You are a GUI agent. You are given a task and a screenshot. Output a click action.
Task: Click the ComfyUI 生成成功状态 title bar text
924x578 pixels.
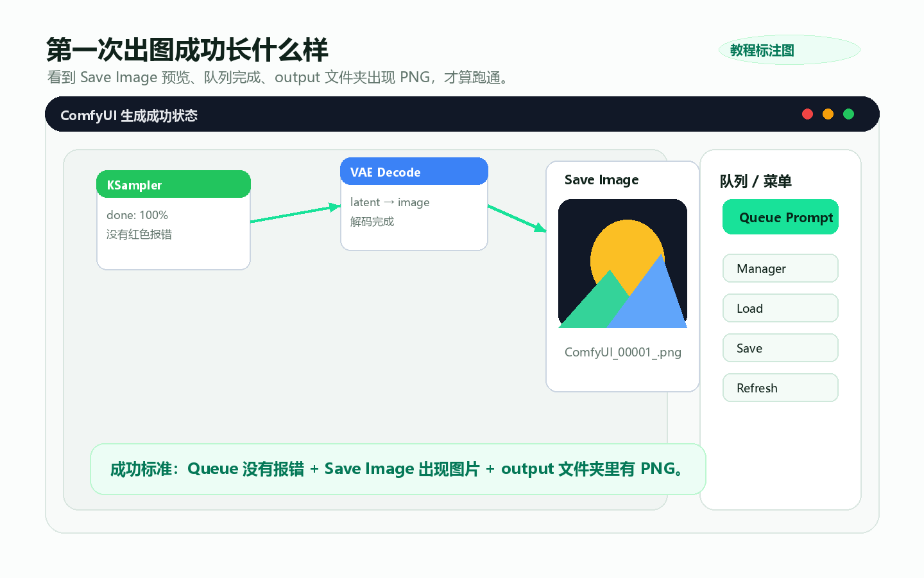coord(129,116)
